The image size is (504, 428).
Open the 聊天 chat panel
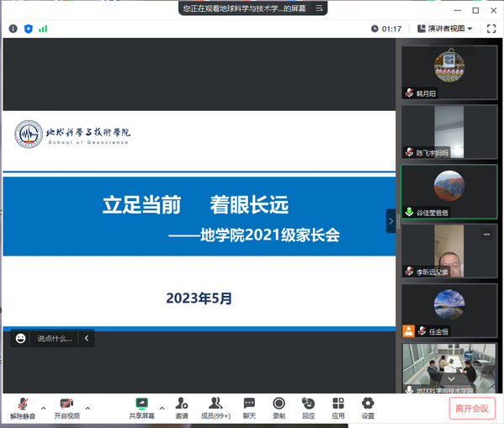249,408
